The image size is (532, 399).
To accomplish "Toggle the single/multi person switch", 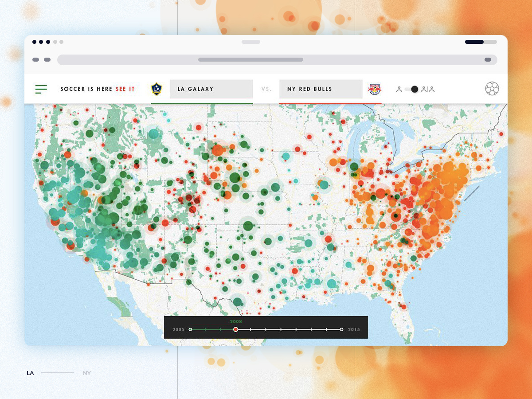I will pos(412,89).
